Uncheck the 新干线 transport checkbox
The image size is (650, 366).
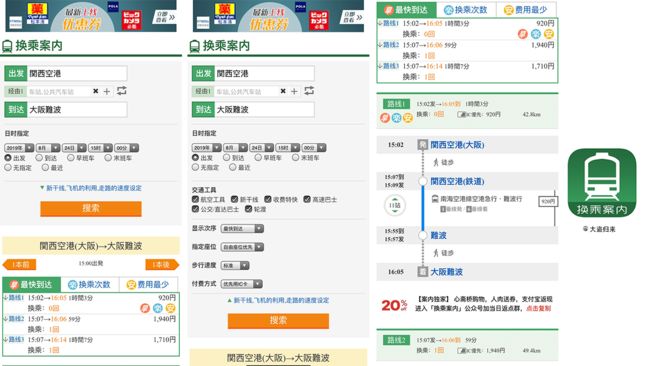coord(235,199)
